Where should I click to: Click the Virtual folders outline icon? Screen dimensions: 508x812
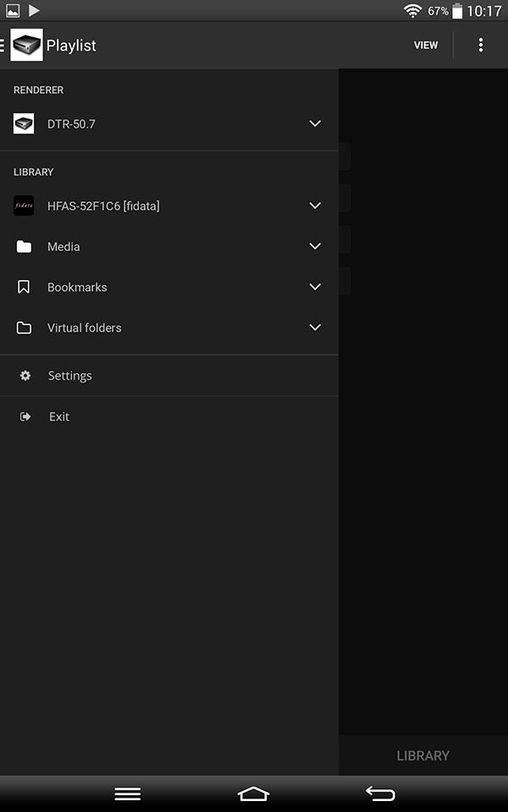24,328
